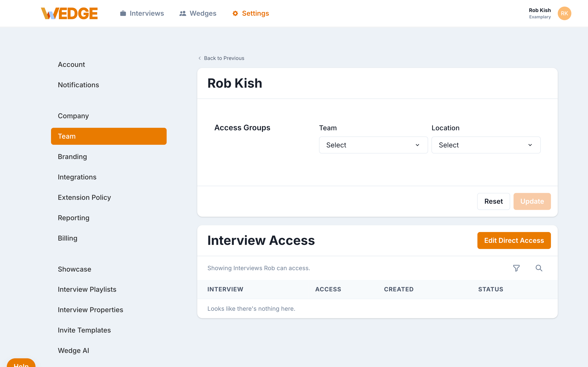Click the back chevron beside Back to Previous
Image resolution: width=588 pixels, height=367 pixels.
pyautogui.click(x=200, y=58)
